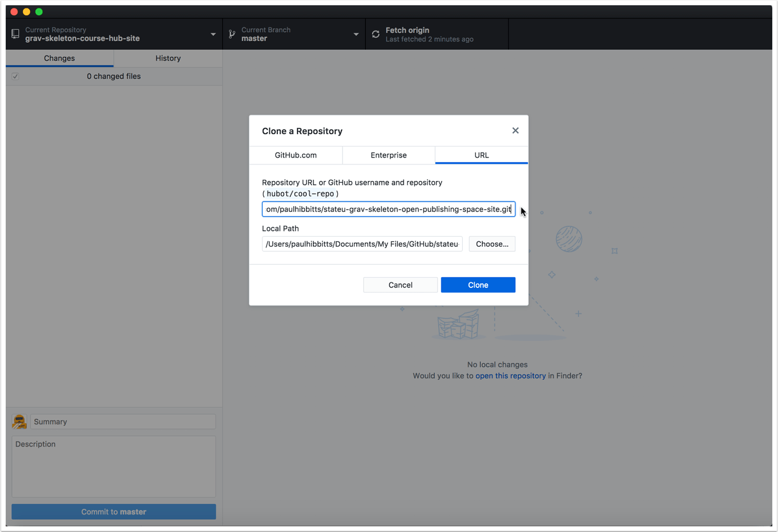
Task: Click Cancel in the clone dialog
Action: tap(400, 285)
